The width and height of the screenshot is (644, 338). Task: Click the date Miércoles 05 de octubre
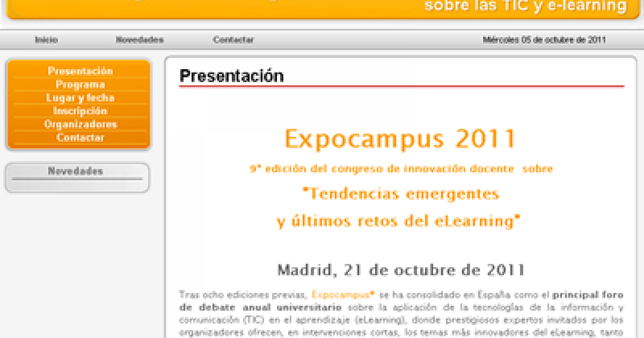pyautogui.click(x=544, y=40)
